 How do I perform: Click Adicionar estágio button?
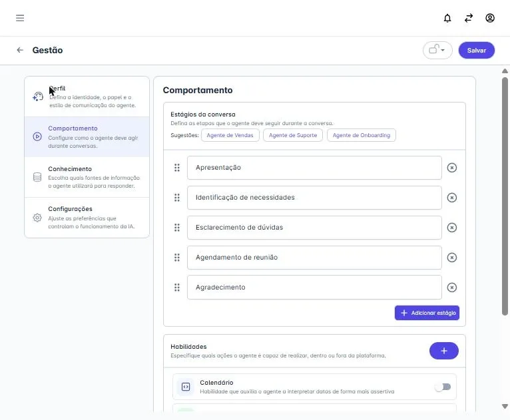click(427, 313)
